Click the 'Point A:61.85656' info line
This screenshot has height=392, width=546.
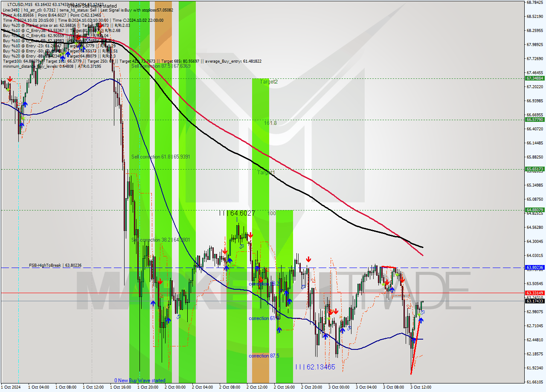click(52, 15)
